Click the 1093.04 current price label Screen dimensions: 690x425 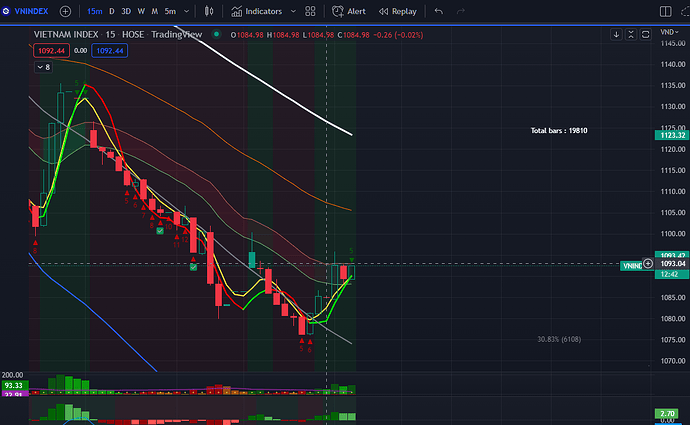click(672, 264)
